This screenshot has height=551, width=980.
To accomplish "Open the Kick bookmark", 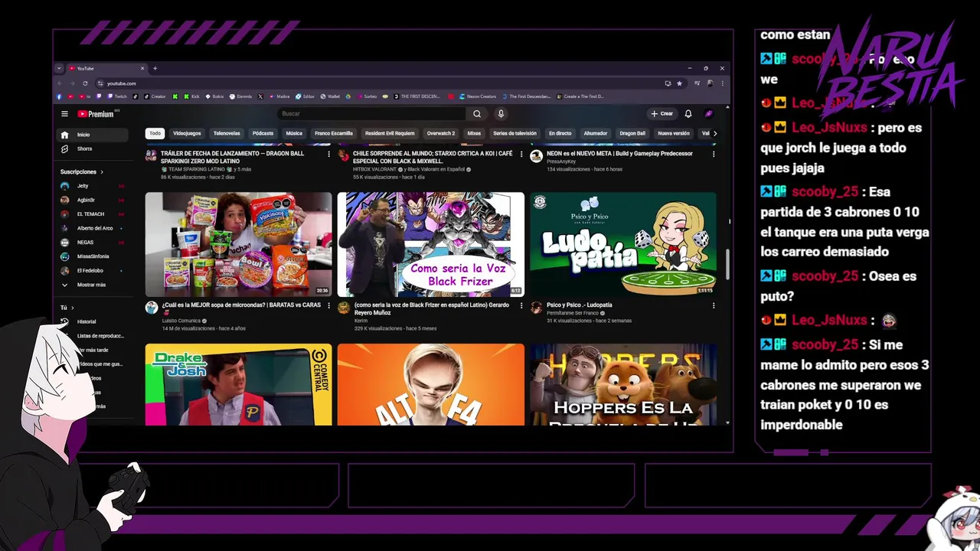I will point(191,96).
